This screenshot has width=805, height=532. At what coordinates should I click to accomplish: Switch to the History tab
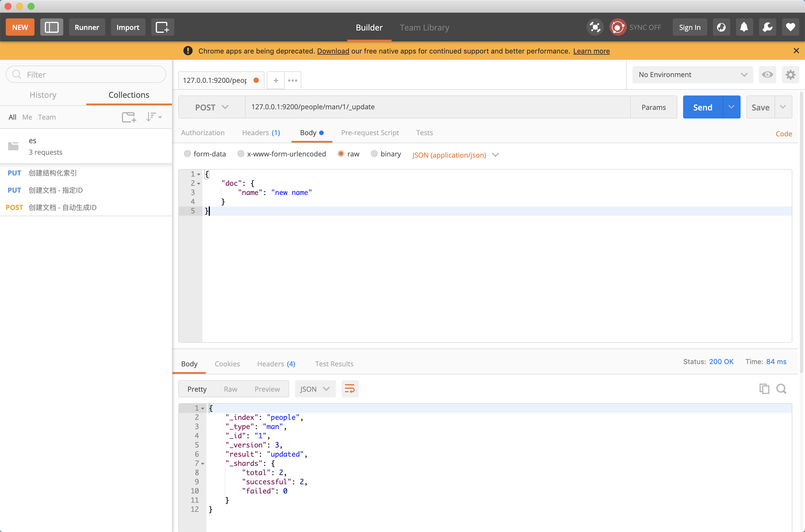(x=43, y=95)
